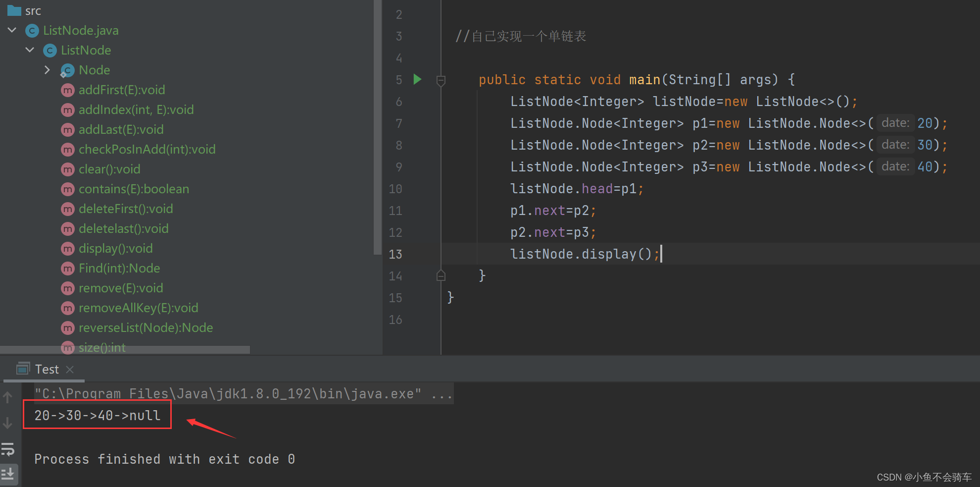Click the method icon beside contains(E):boolean
Viewport: 980px width, 487px height.
click(68, 189)
